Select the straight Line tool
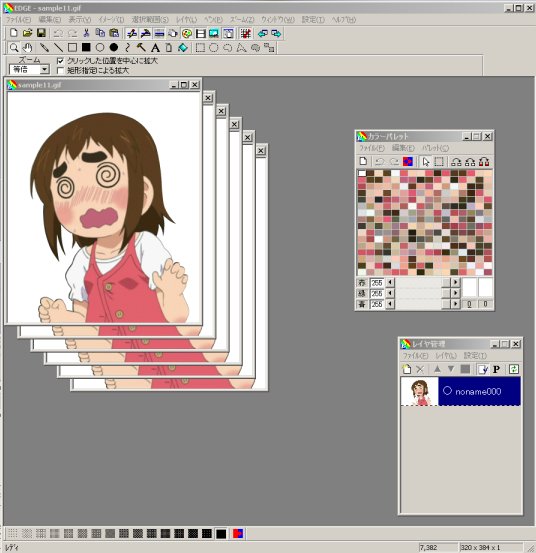The width and height of the screenshot is (536, 553). pos(58,48)
